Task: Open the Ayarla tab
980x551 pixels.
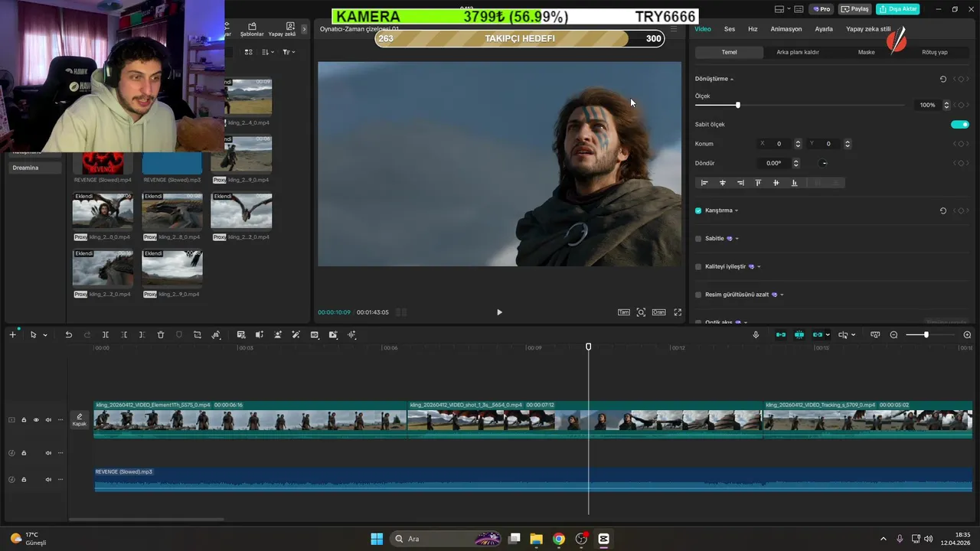Action: point(824,29)
